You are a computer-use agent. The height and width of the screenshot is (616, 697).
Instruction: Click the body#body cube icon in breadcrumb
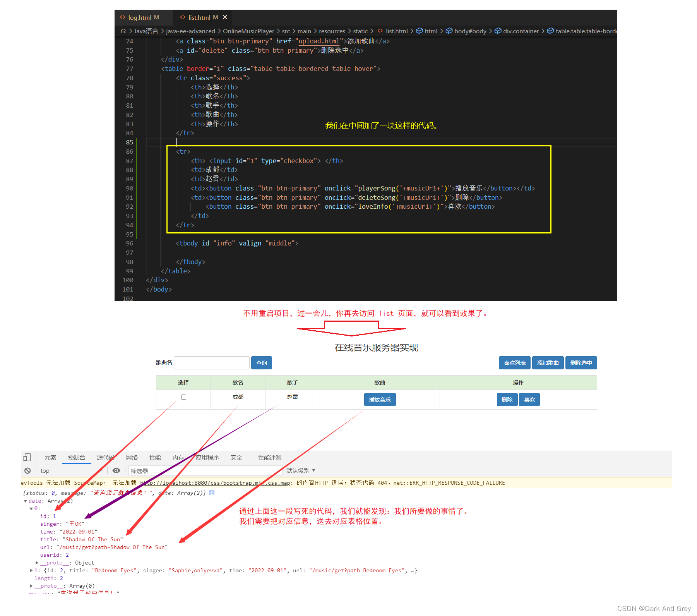click(x=449, y=31)
